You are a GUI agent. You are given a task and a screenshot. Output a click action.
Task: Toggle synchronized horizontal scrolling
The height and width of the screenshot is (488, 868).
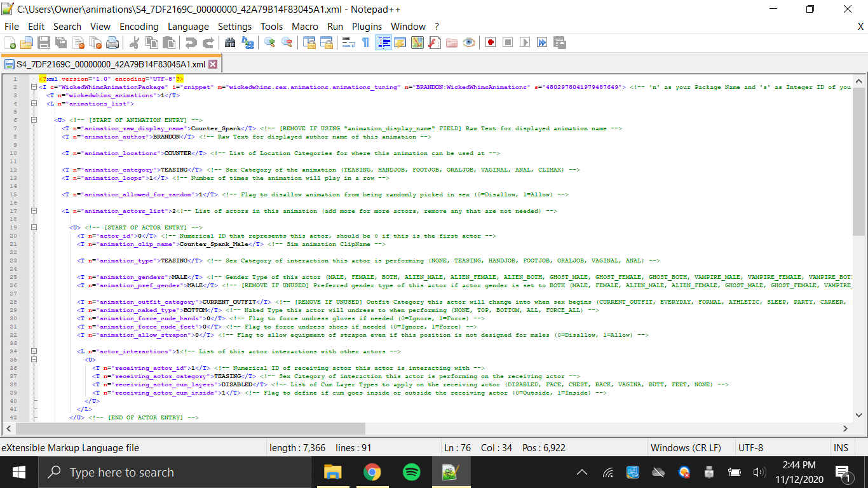pos(327,43)
